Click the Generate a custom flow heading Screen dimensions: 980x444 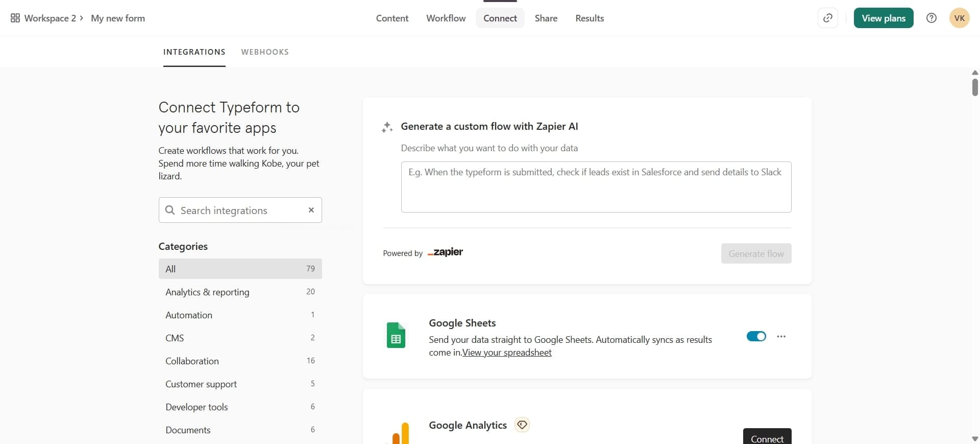coord(489,126)
